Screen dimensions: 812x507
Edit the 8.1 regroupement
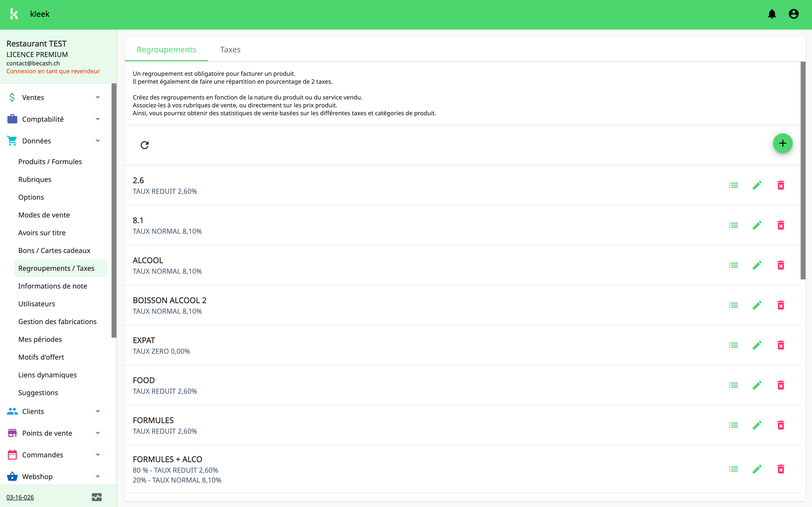coord(757,225)
